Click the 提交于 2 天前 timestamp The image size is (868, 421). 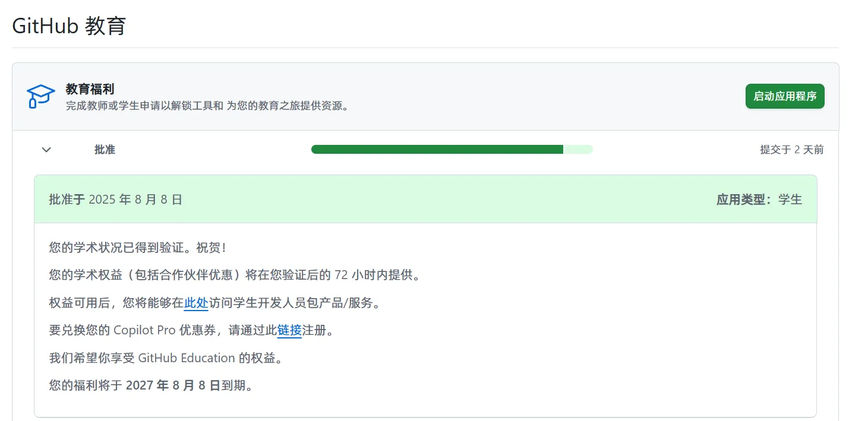pos(790,150)
